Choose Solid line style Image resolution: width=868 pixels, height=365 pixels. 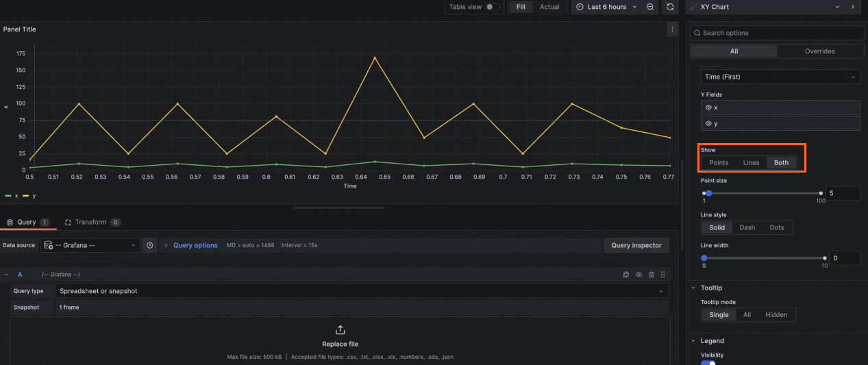(x=717, y=227)
